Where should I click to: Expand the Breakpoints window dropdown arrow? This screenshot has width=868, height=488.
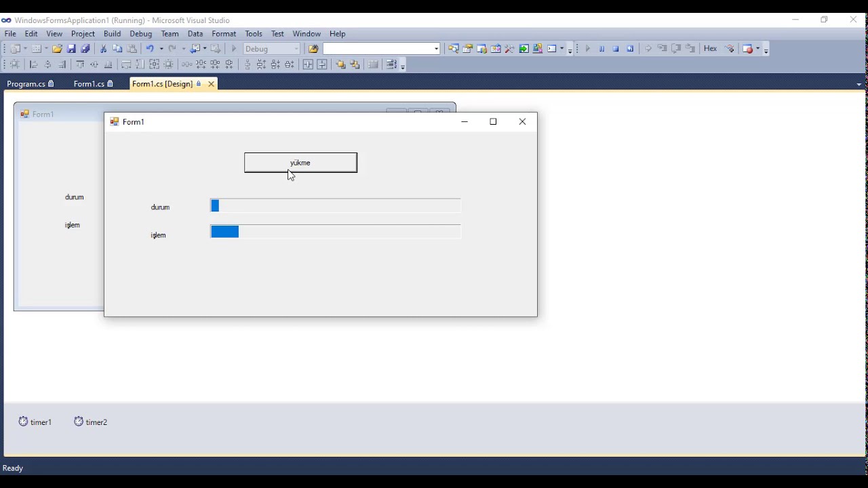[758, 49]
